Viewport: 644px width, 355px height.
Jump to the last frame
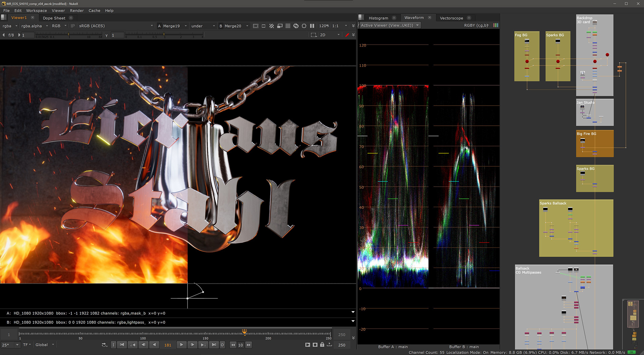[x=214, y=345]
